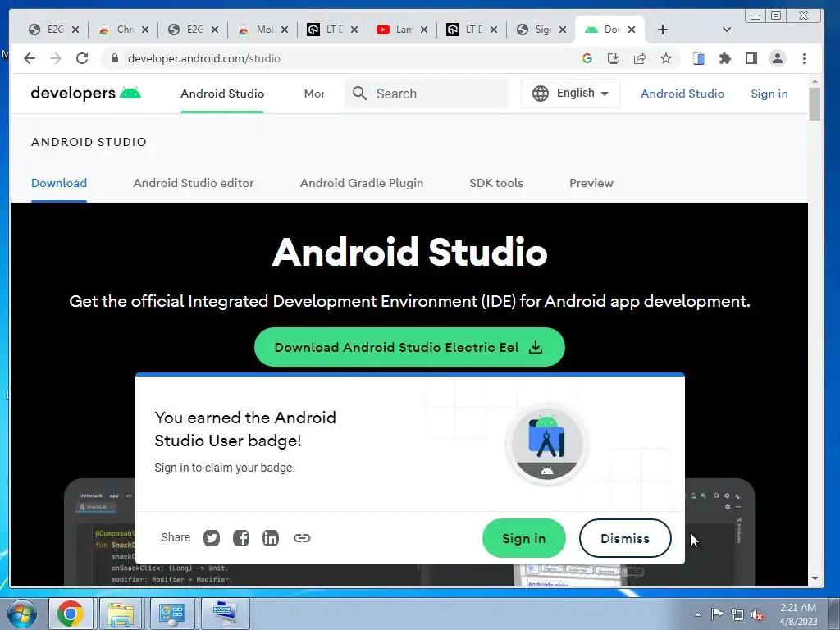Share badge on Facebook
840x630 pixels.
click(241, 538)
